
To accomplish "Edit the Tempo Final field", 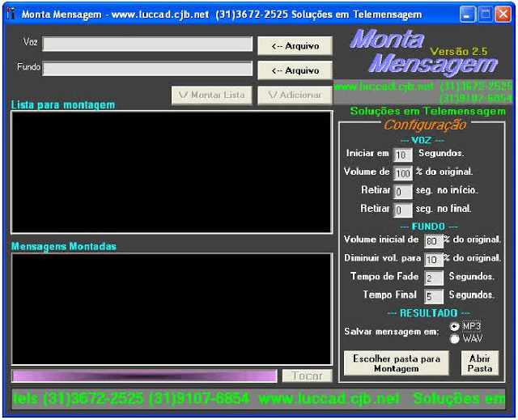I will 434,296.
